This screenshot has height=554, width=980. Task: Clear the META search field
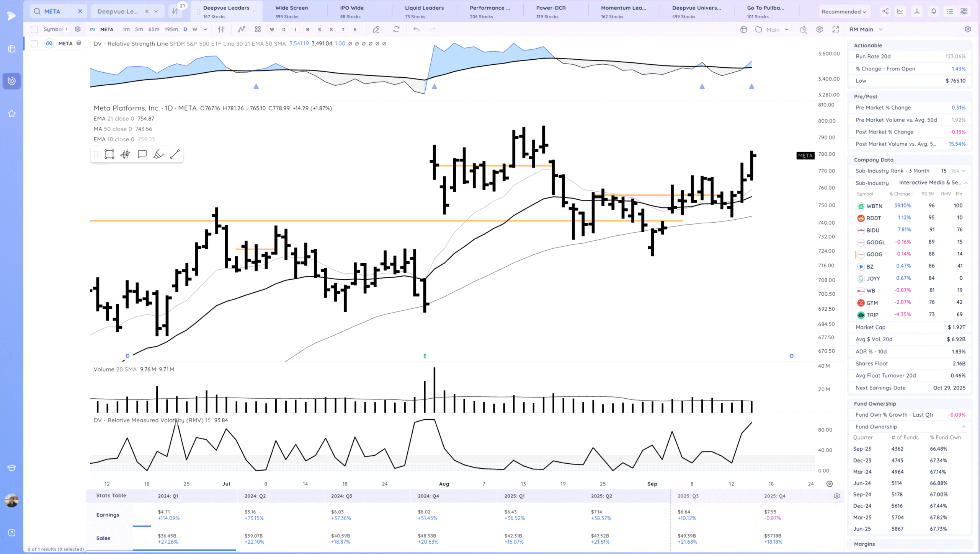80,11
